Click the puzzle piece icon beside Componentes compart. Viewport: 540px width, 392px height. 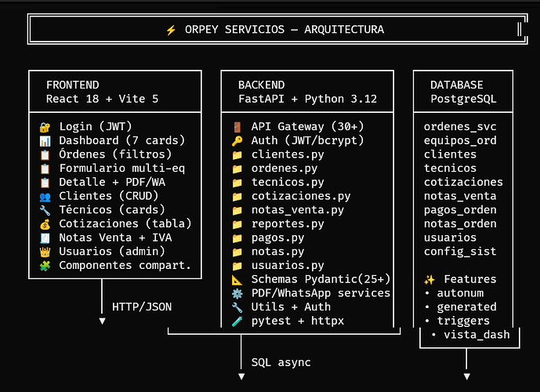[x=45, y=266]
